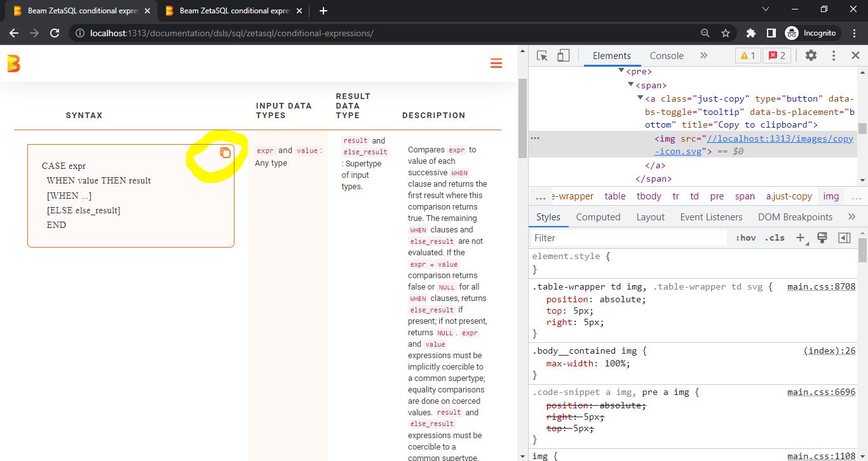This screenshot has width=868, height=461.
Task: Open the warnings count badge
Action: point(748,56)
